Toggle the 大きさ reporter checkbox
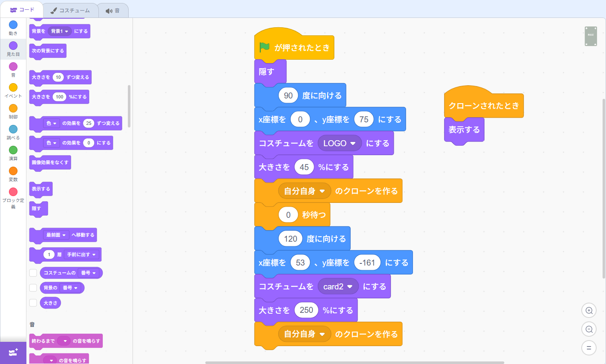606x364 pixels. [x=33, y=303]
